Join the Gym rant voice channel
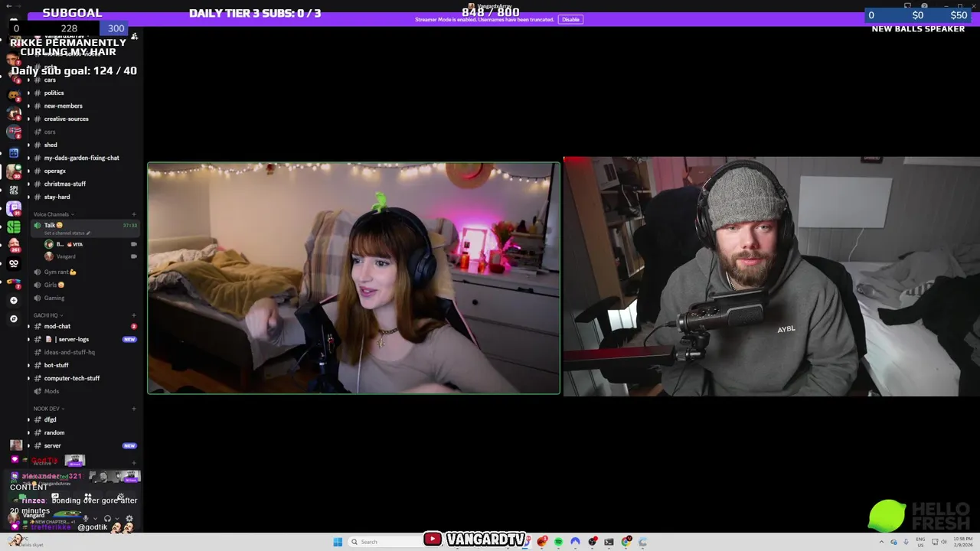 coord(60,272)
